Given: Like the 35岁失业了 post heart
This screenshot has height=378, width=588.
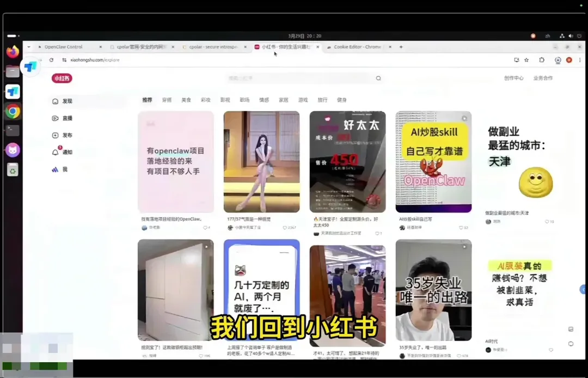Looking at the screenshot, I should (460, 356).
